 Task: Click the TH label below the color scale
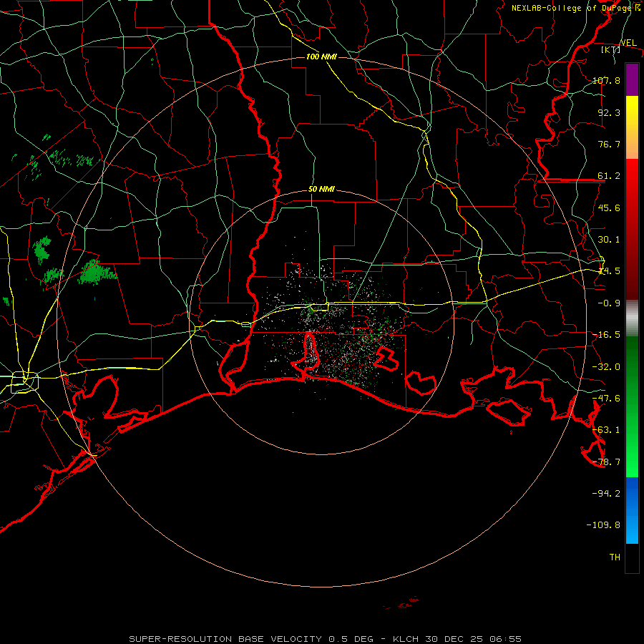[x=615, y=557]
